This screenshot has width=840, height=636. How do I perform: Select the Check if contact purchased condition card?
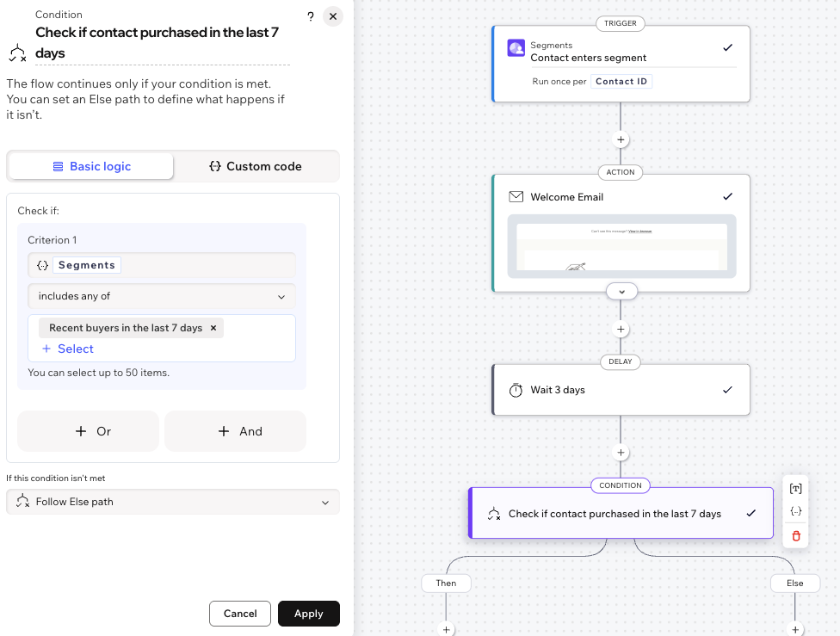(621, 513)
